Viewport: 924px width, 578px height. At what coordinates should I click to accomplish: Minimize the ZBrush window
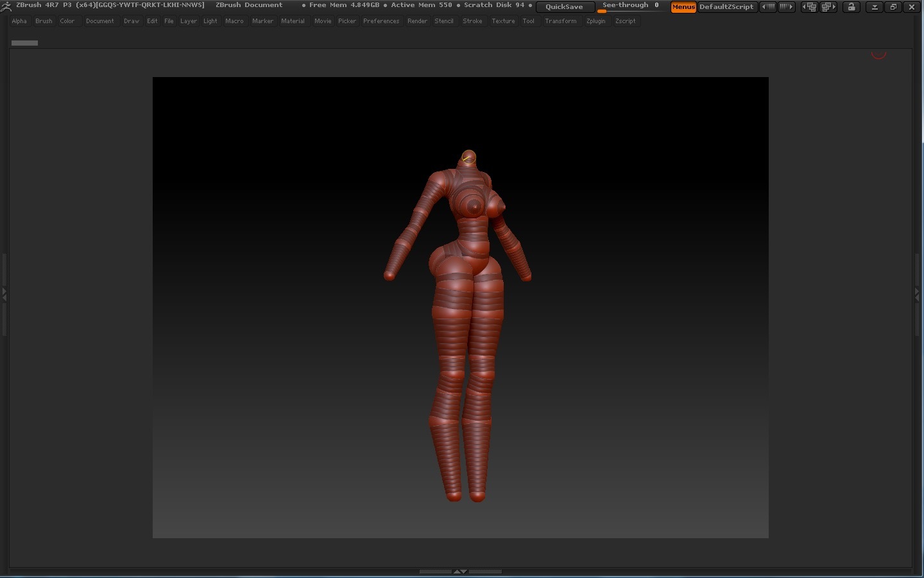(x=874, y=6)
